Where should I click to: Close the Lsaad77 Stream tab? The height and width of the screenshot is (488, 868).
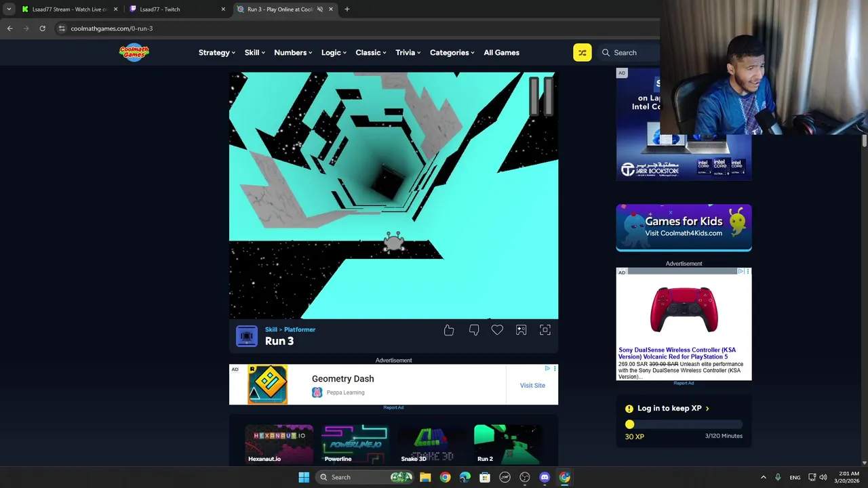point(115,9)
